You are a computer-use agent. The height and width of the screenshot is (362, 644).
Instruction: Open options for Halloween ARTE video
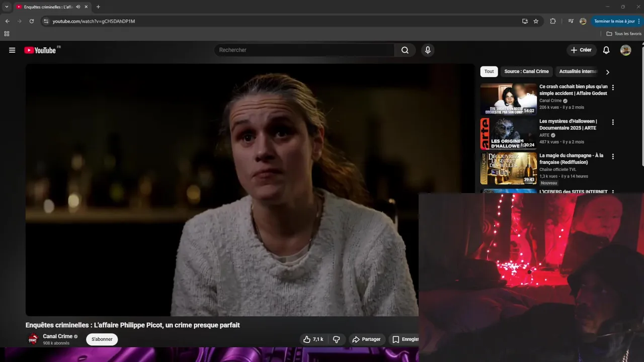pos(613,122)
